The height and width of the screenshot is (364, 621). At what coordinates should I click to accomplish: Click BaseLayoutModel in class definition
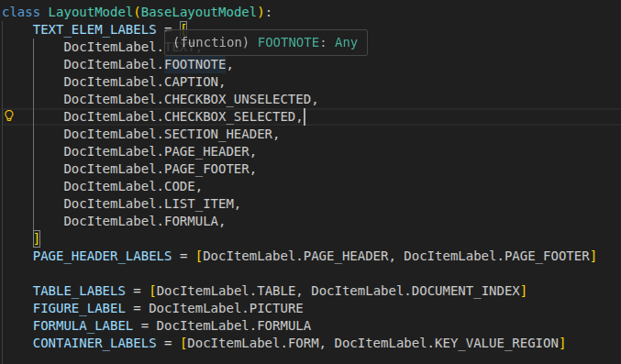199,12
